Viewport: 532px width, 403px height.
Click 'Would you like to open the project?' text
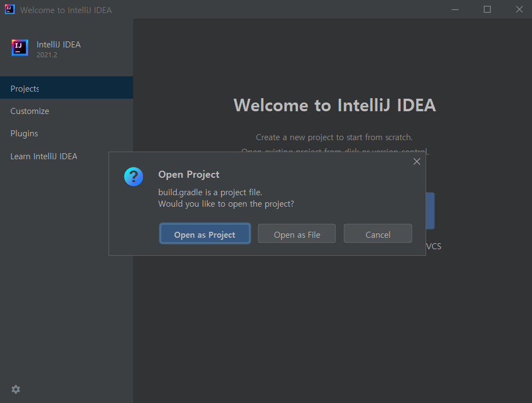point(226,204)
